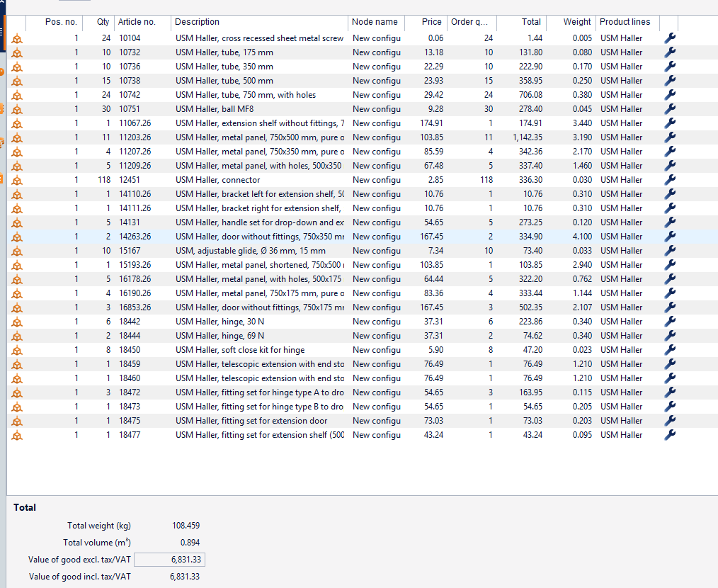Click quantity cell 118
The width and height of the screenshot is (718, 588).
point(104,180)
